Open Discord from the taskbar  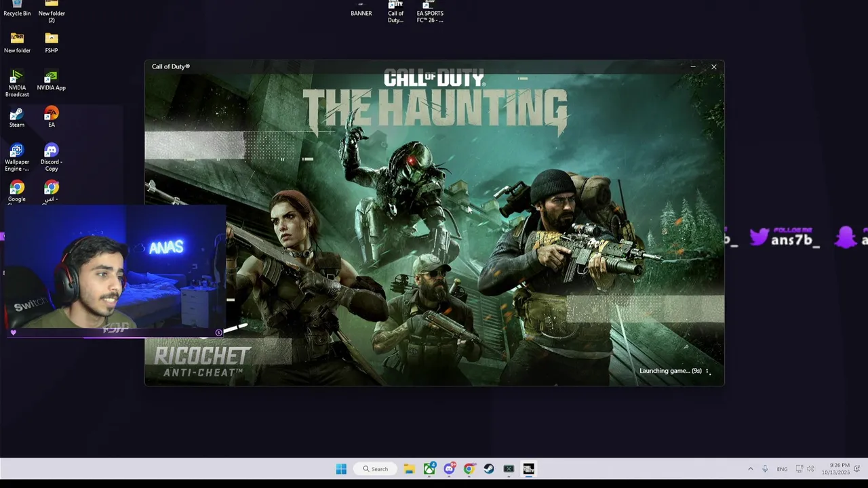[450, 469]
